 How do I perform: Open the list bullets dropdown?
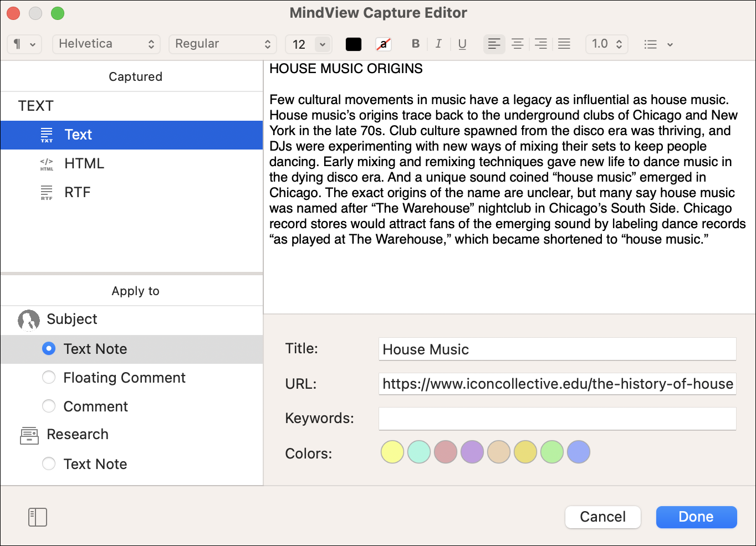pos(658,44)
